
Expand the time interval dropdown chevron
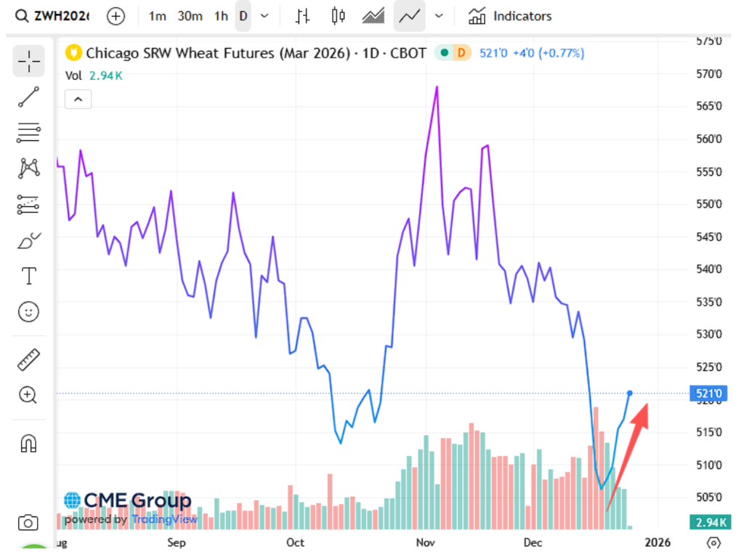tap(264, 16)
